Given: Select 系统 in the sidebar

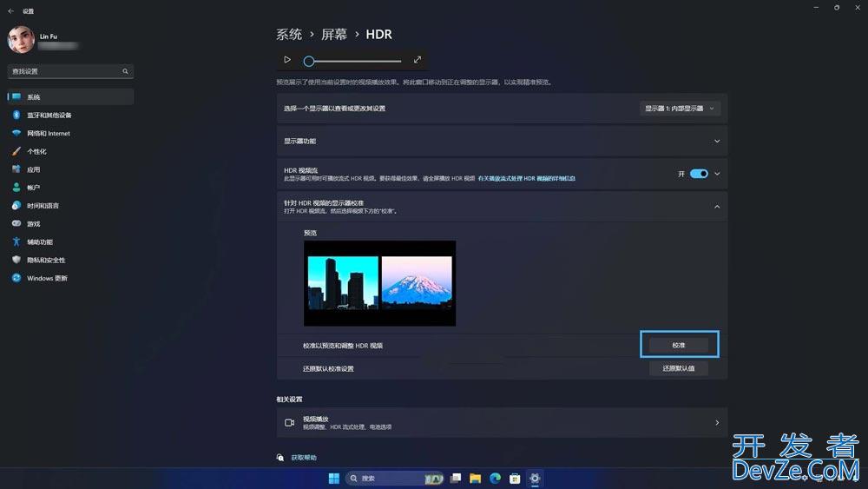Looking at the screenshot, I should 71,97.
